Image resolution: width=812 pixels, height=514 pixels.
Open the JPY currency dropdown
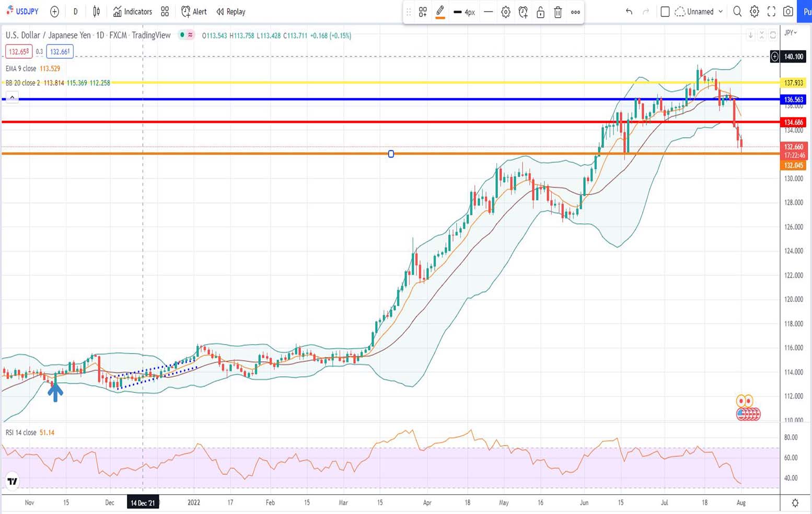(x=791, y=32)
